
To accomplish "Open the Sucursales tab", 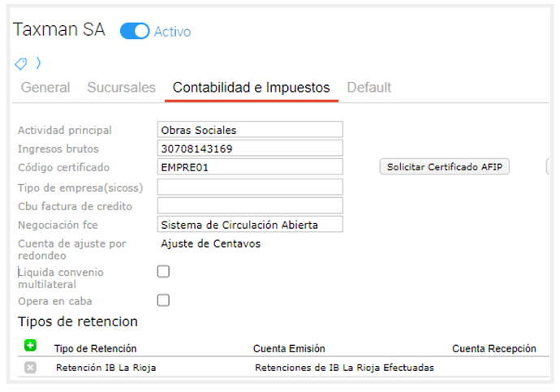I will click(x=121, y=88).
